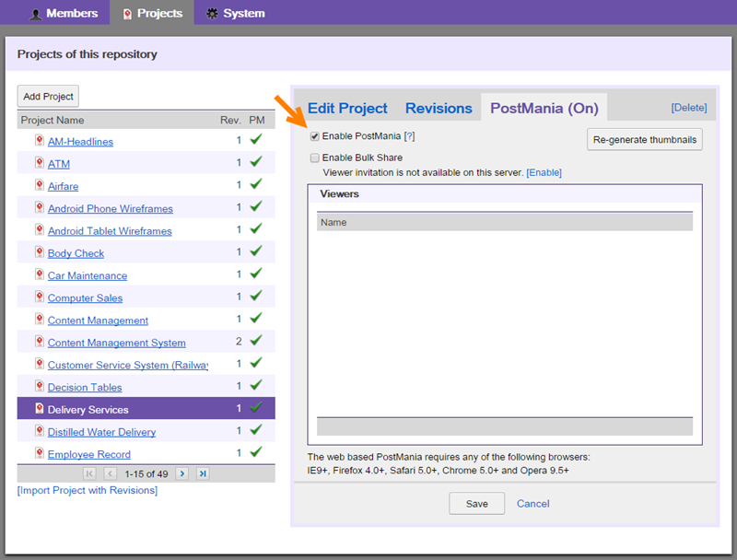This screenshot has height=560, width=737.
Task: Click the Name column header in Viewers
Action: point(333,222)
